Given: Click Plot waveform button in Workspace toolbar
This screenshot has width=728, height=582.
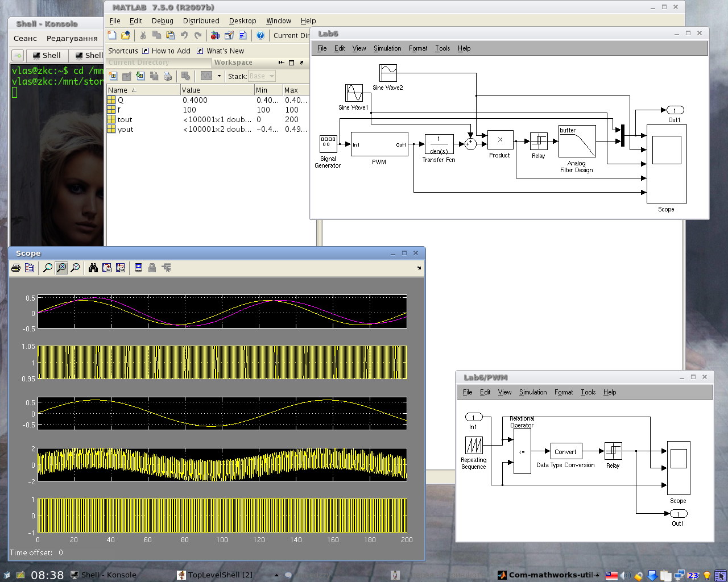Looking at the screenshot, I should point(206,76).
